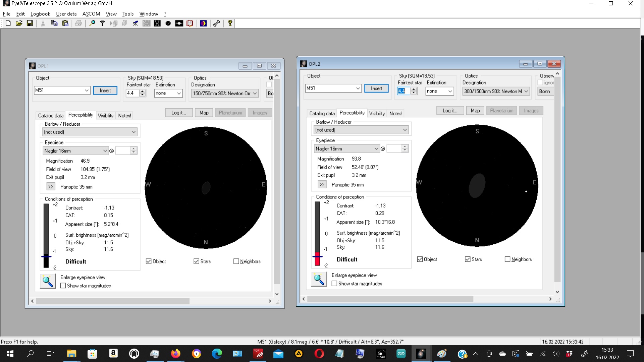Switch to Notes! tab in OPL1

point(124,116)
